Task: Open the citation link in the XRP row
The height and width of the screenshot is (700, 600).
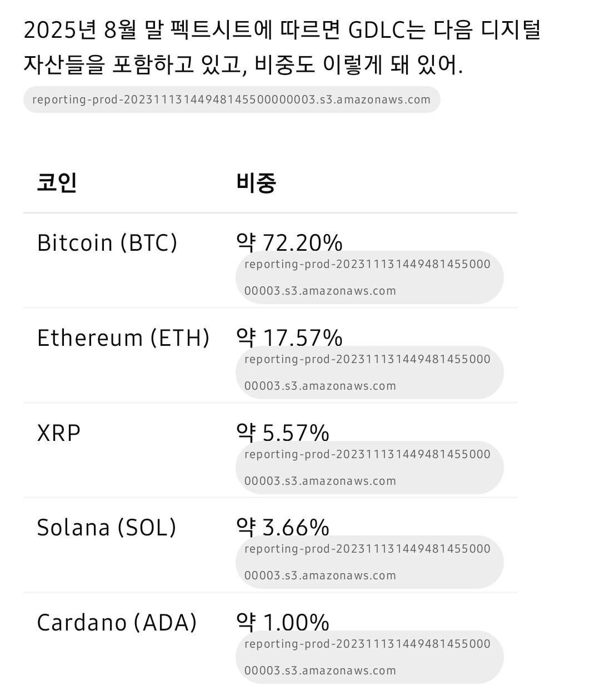Action: tap(369, 467)
